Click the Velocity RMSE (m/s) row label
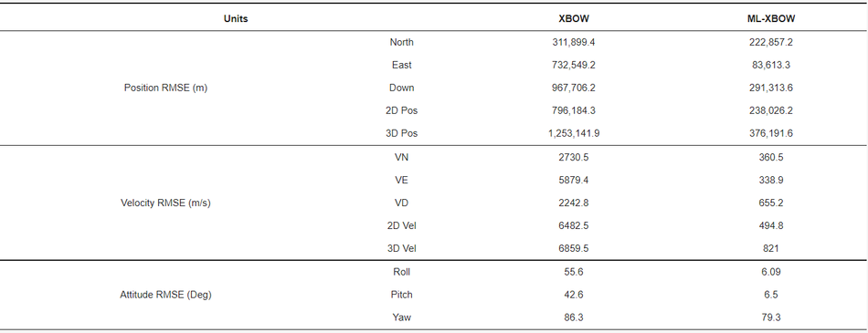The width and height of the screenshot is (868, 333). (165, 203)
